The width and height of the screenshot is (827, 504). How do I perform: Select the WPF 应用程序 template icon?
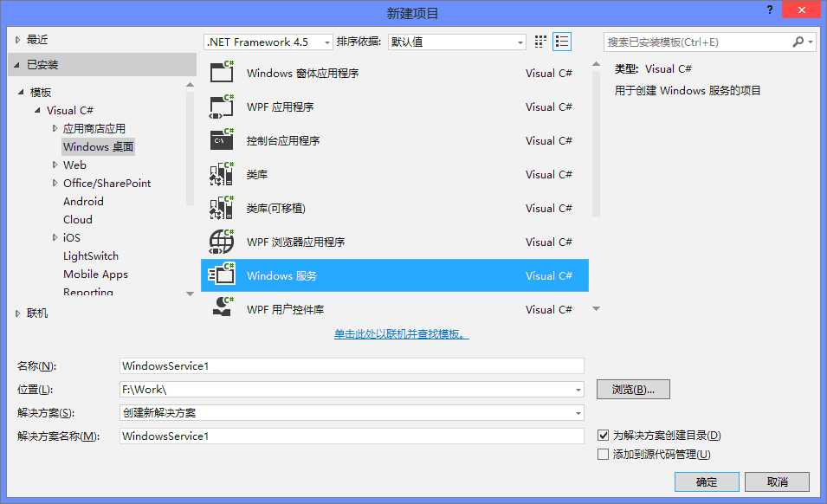click(222, 106)
